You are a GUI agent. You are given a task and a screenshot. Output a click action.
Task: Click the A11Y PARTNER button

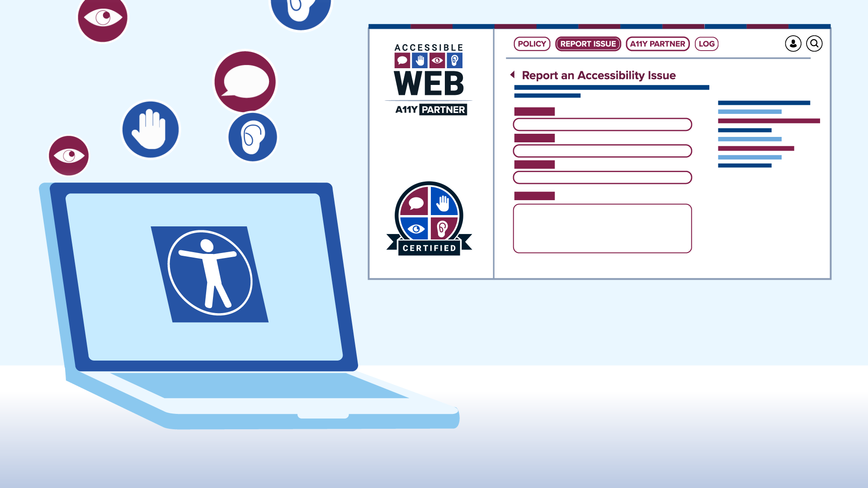(x=657, y=43)
